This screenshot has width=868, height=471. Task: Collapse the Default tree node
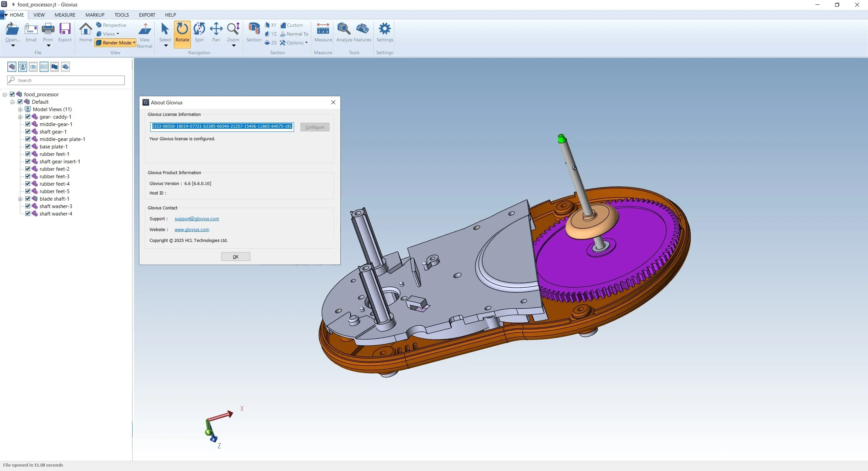pos(13,102)
